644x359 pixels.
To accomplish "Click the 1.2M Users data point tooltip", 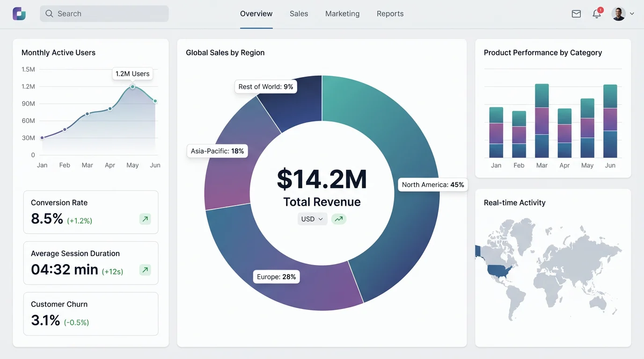I will 132,73.
